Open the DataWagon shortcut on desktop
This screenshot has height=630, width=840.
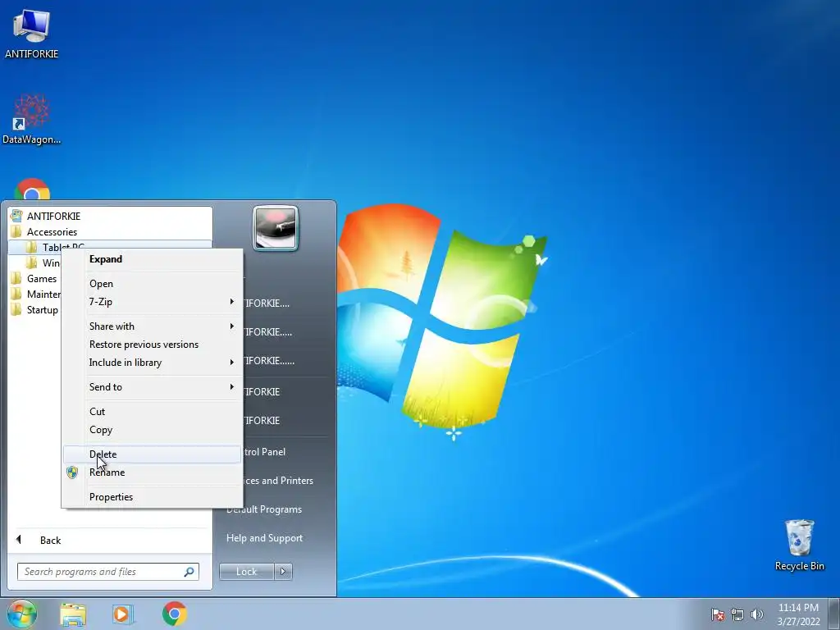click(32, 119)
